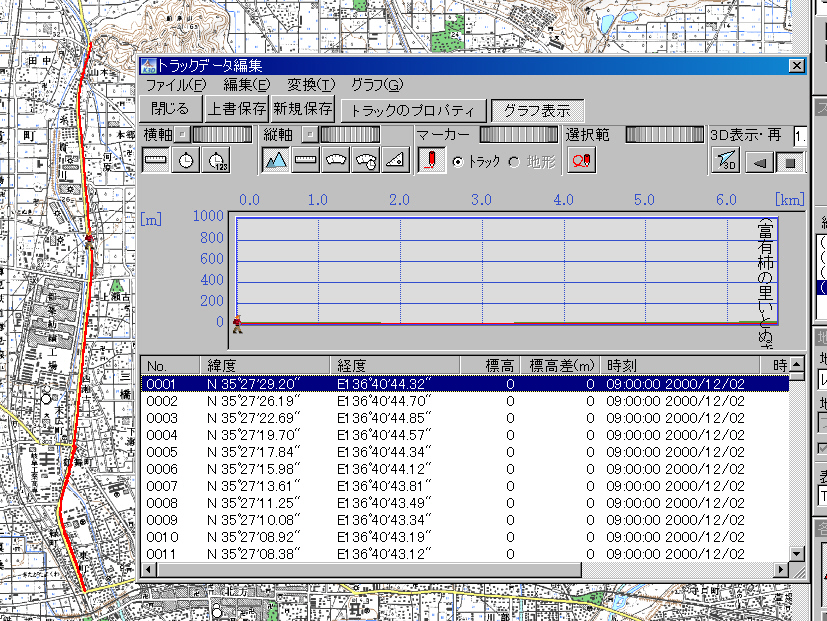827x621 pixels.
Task: Click the 上書保存 button
Action: tap(237, 109)
